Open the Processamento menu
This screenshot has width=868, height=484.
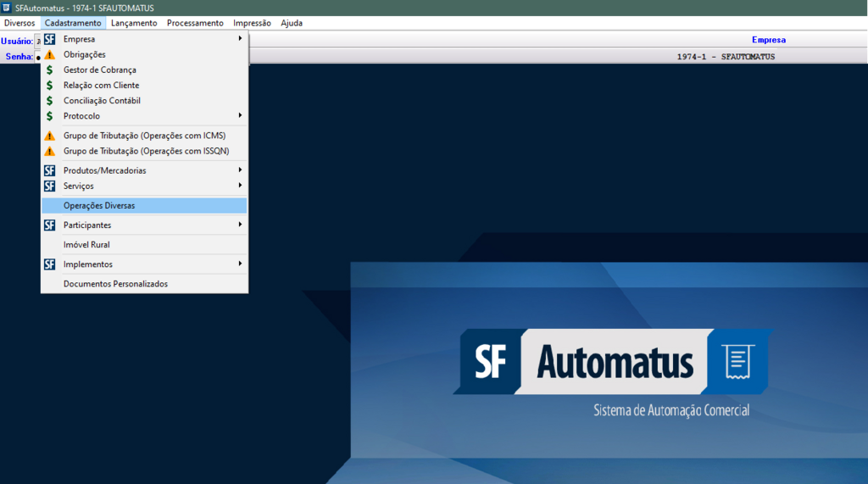195,23
